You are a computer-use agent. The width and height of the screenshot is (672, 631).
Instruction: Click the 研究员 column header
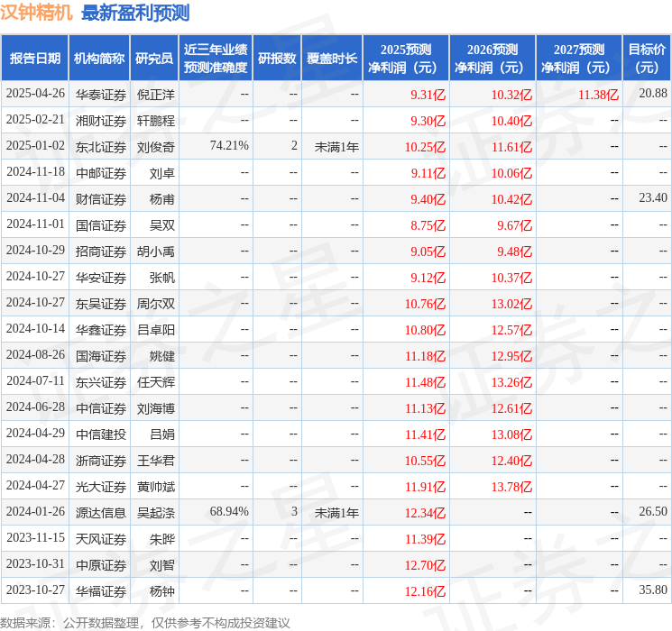[x=154, y=59]
